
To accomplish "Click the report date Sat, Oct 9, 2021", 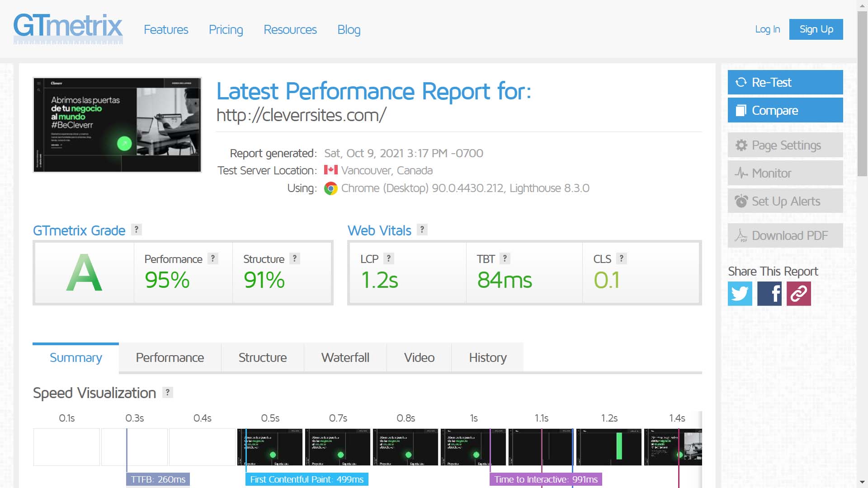I will pyautogui.click(x=404, y=153).
